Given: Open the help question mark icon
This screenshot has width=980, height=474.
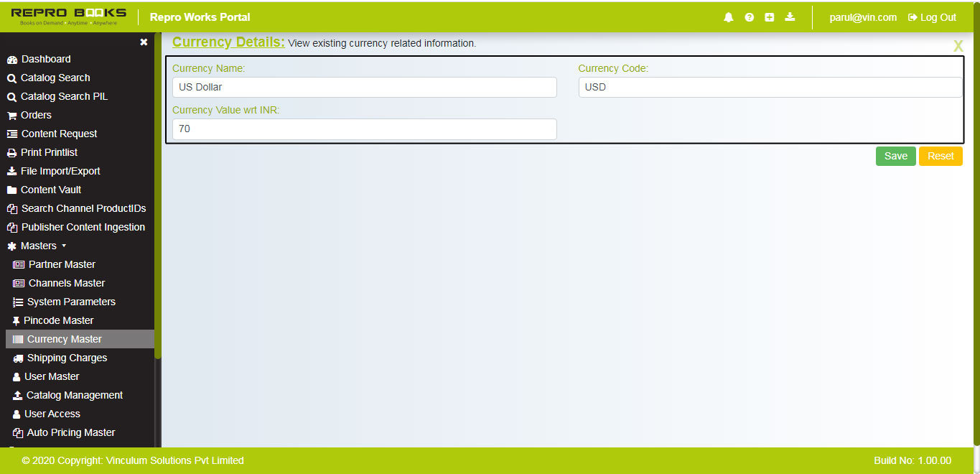Looking at the screenshot, I should 750,17.
